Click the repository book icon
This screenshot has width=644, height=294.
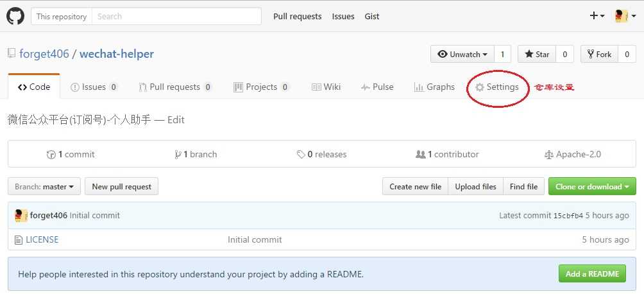coord(12,53)
